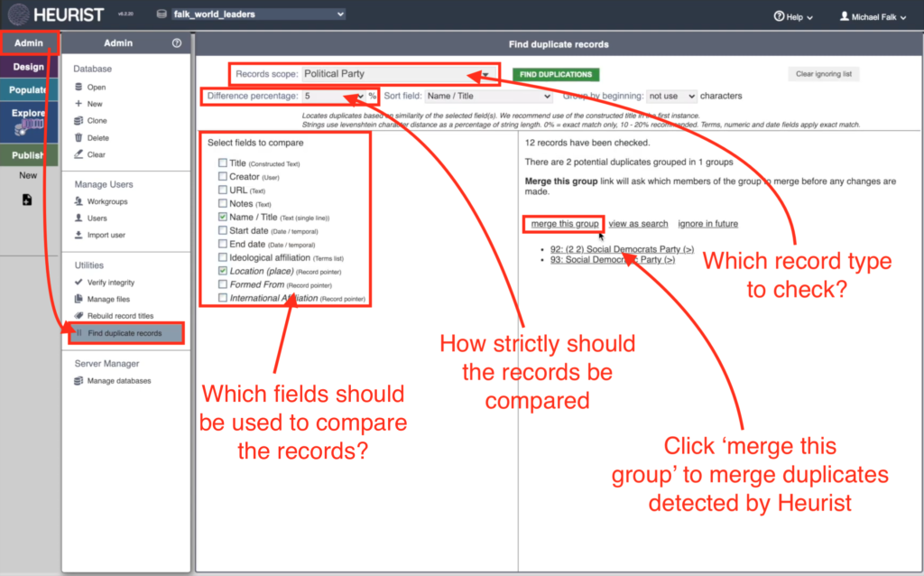Click the Verify integrity checkmark icon
Image resolution: width=924 pixels, height=576 pixels.
(79, 282)
